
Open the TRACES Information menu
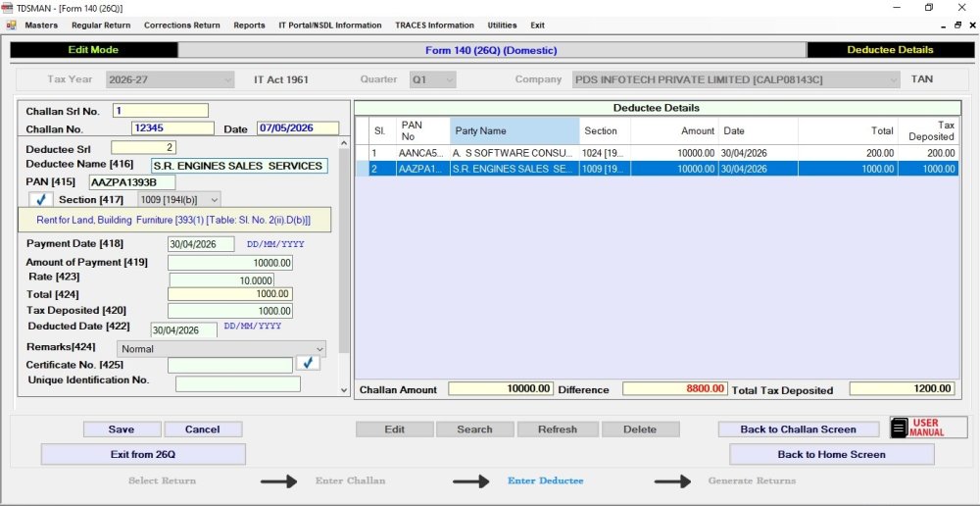pos(434,25)
